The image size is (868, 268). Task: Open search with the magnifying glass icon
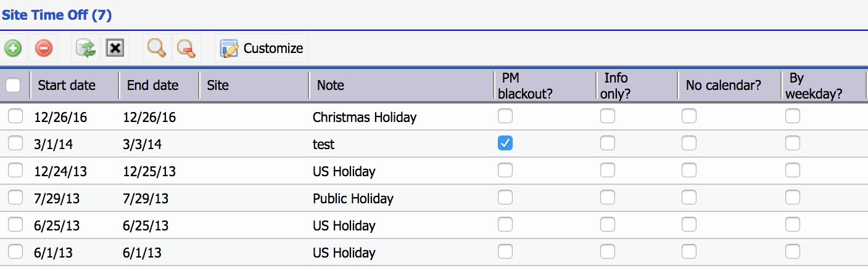(x=157, y=48)
